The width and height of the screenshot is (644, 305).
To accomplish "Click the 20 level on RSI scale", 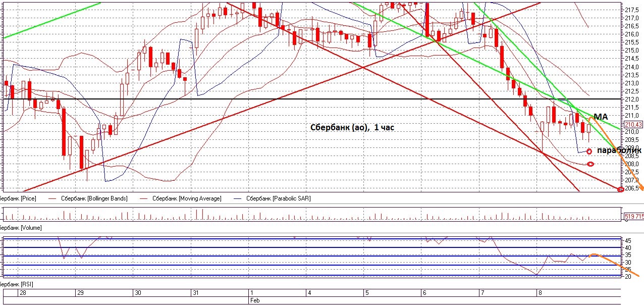I will click(629, 276).
